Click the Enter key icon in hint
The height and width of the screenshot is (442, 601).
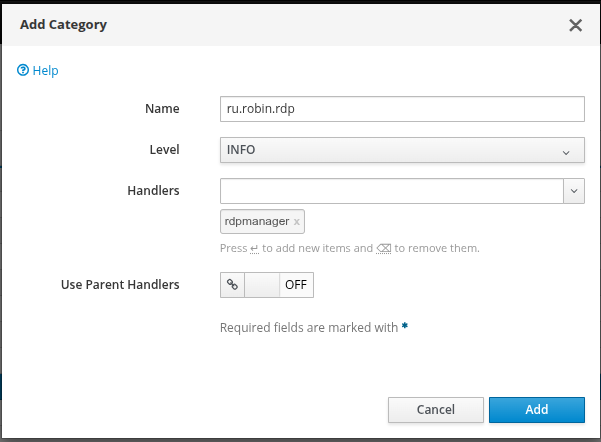[255, 248]
